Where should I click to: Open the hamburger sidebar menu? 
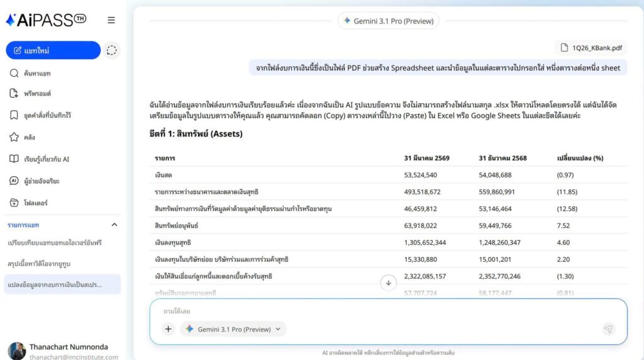tap(111, 20)
